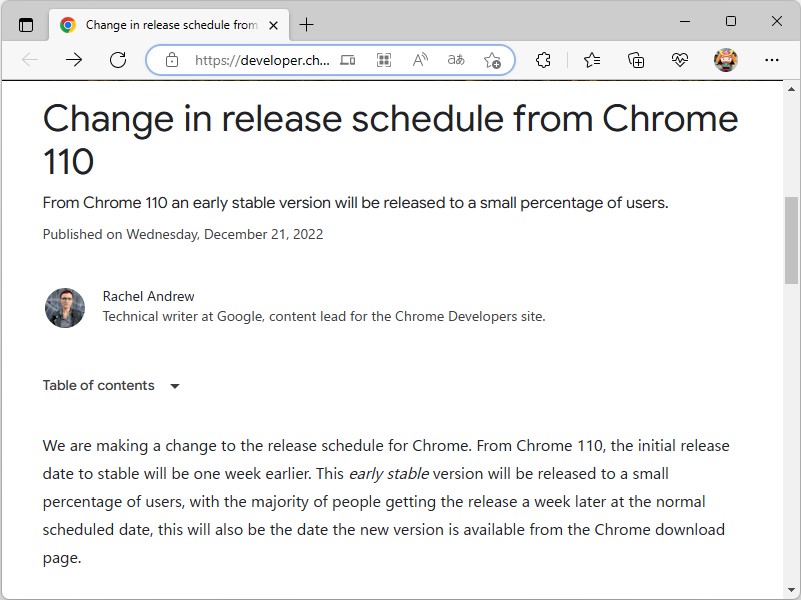Screen dimensions: 801x600
Task: Open the Extensions menu
Action: click(543, 60)
